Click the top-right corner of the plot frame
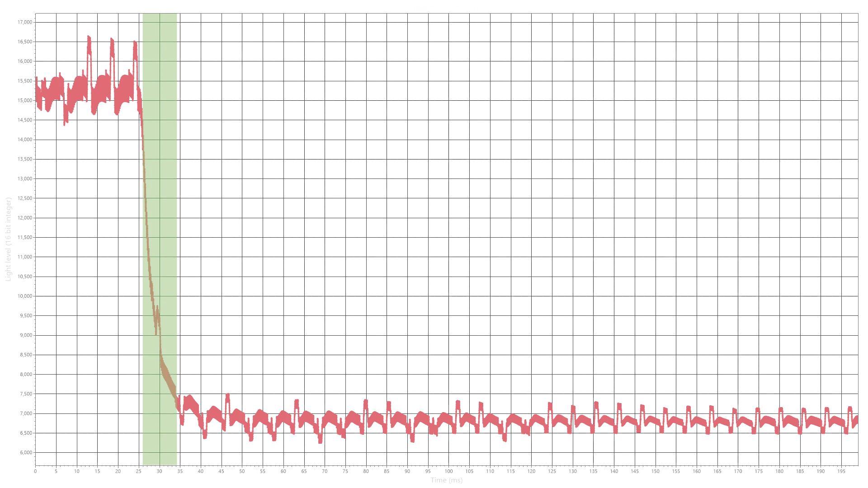 [859, 13]
